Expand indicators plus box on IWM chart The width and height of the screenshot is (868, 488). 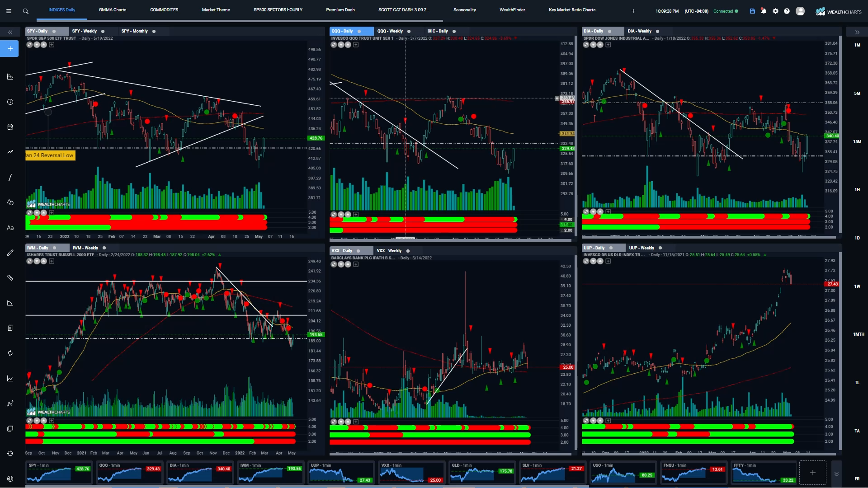point(52,261)
